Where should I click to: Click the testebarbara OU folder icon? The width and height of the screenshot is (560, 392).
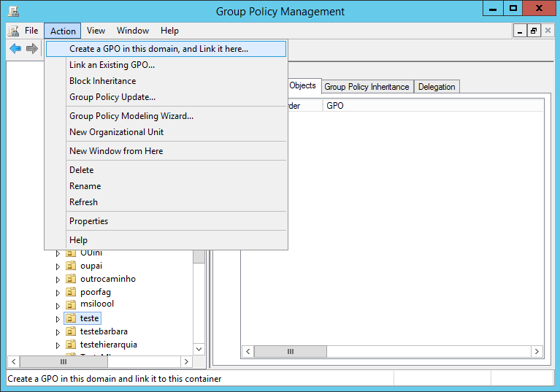71,331
